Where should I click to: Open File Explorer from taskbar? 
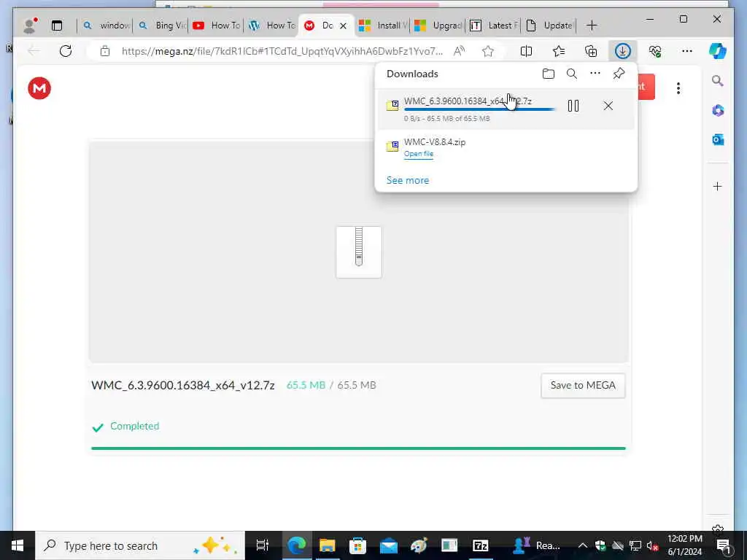[327, 545]
